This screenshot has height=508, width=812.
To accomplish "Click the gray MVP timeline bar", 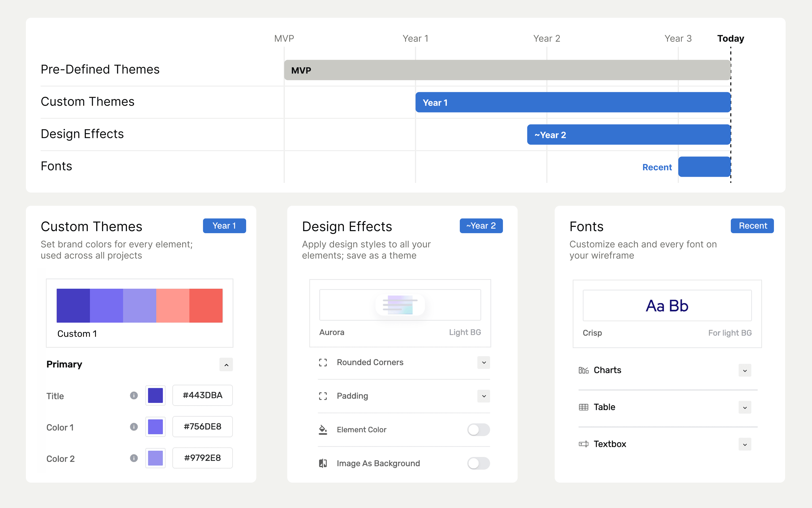I will 507,70.
